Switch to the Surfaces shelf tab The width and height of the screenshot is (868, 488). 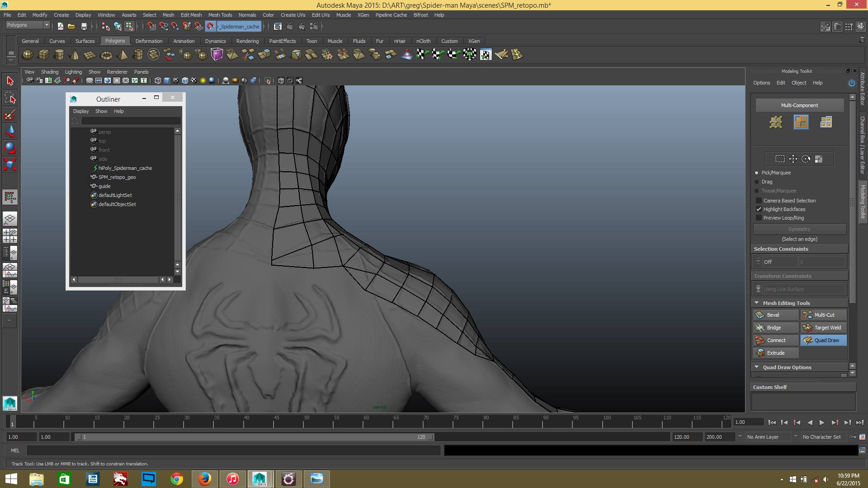coord(85,41)
